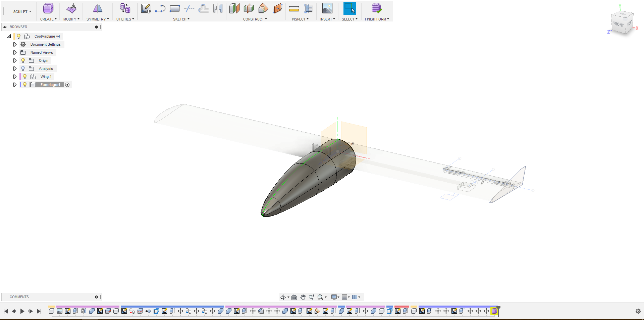The image size is (644, 320).
Task: Step the timeline forward one feature
Action: [x=31, y=311]
